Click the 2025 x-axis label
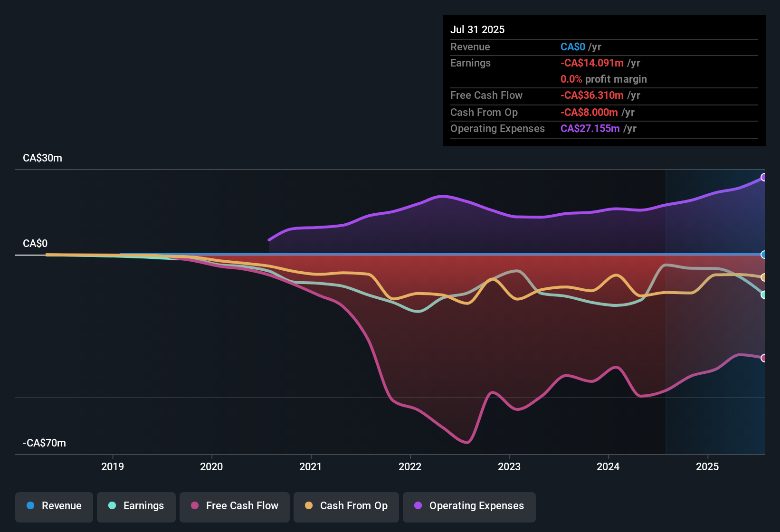Screen dimensions: 780x532 coord(707,466)
